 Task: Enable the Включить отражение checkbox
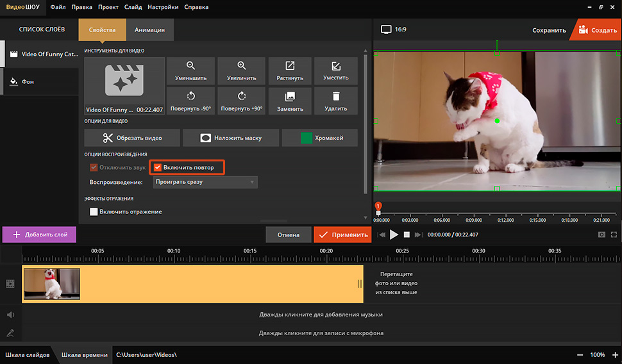point(94,211)
